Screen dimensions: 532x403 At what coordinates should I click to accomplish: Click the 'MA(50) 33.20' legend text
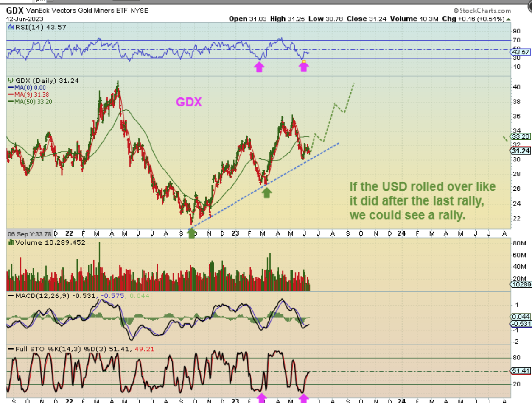[x=34, y=101]
